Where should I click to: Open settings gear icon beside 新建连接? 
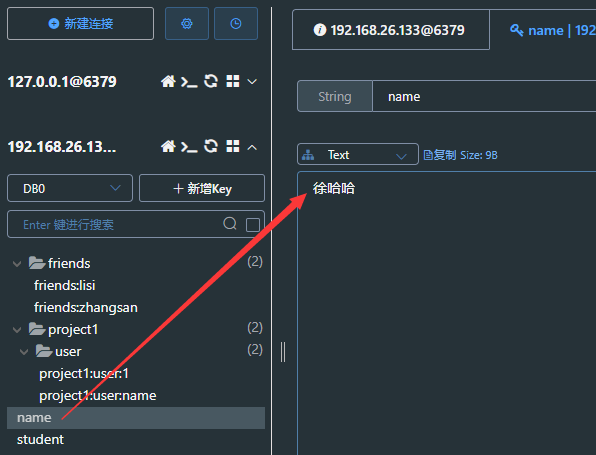point(187,24)
